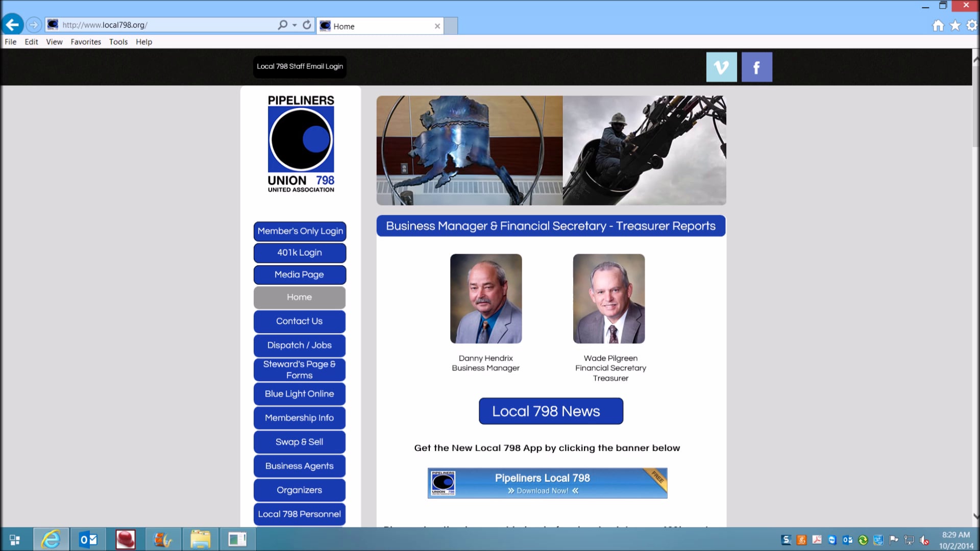Screen dimensions: 980x551
Task: Open the Favorites menu
Action: click(85, 42)
